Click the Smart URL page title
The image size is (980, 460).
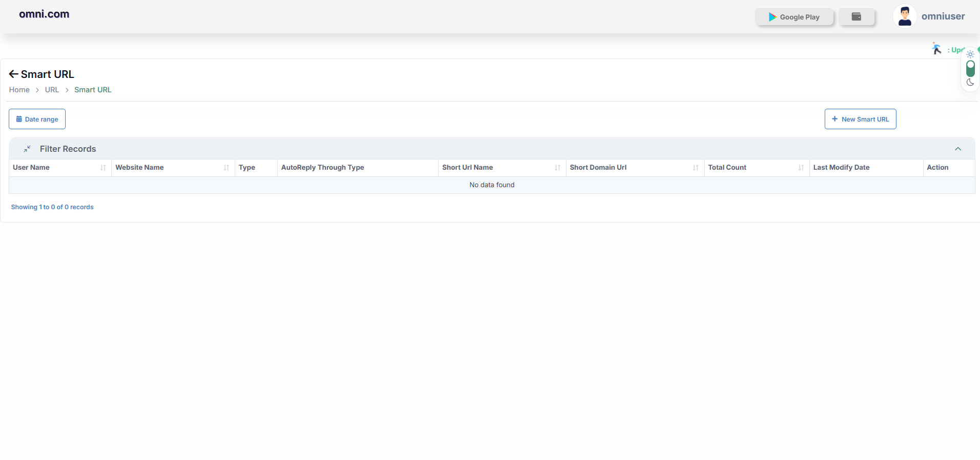(x=48, y=74)
